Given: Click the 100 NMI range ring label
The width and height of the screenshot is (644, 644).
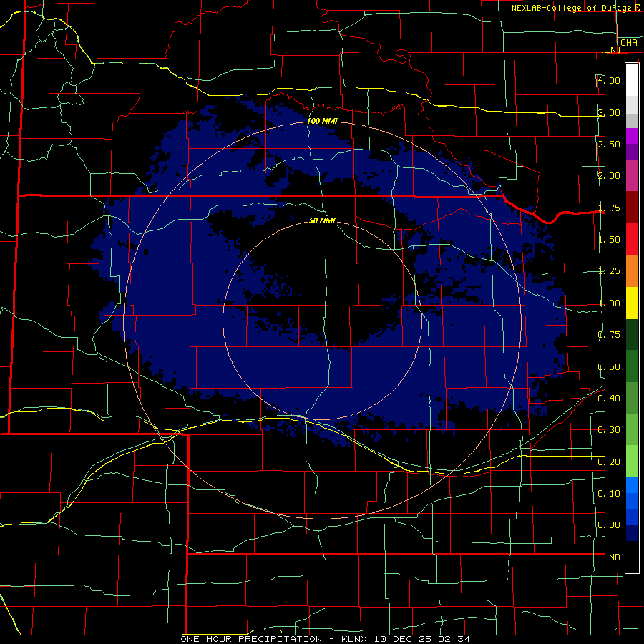Looking at the screenshot, I should pyautogui.click(x=323, y=121).
